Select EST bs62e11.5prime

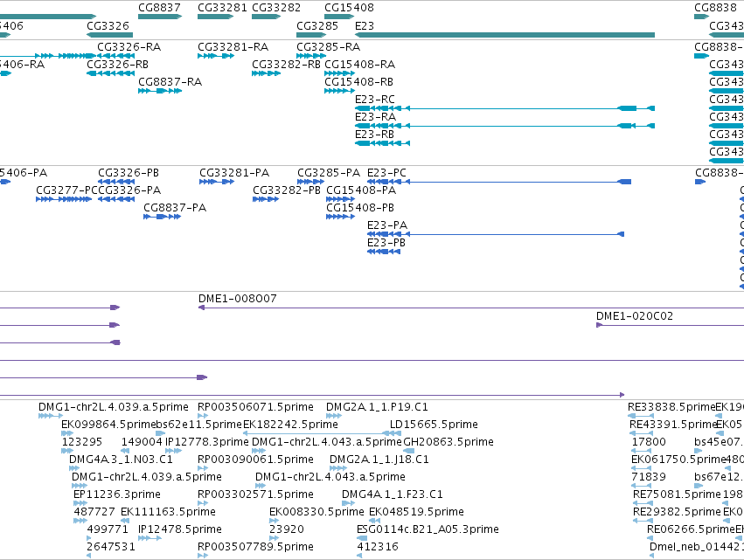(x=161, y=433)
